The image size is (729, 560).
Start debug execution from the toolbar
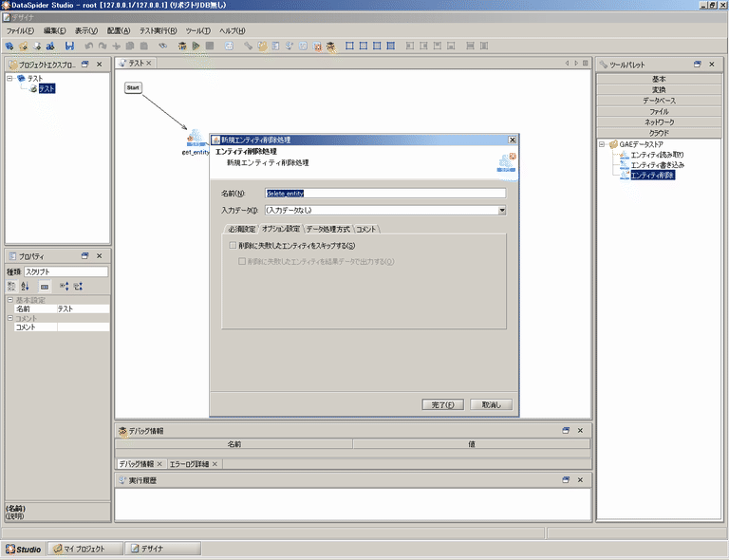[182, 46]
